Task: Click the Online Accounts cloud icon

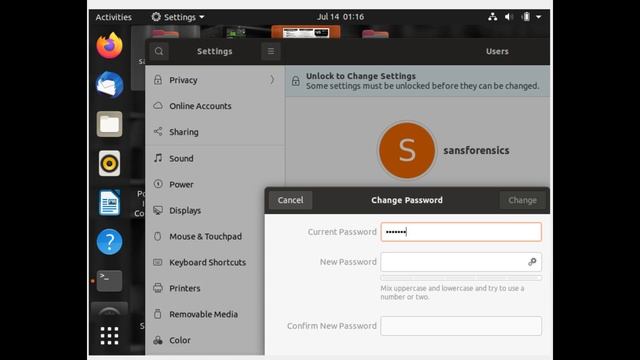Action: coord(158,106)
